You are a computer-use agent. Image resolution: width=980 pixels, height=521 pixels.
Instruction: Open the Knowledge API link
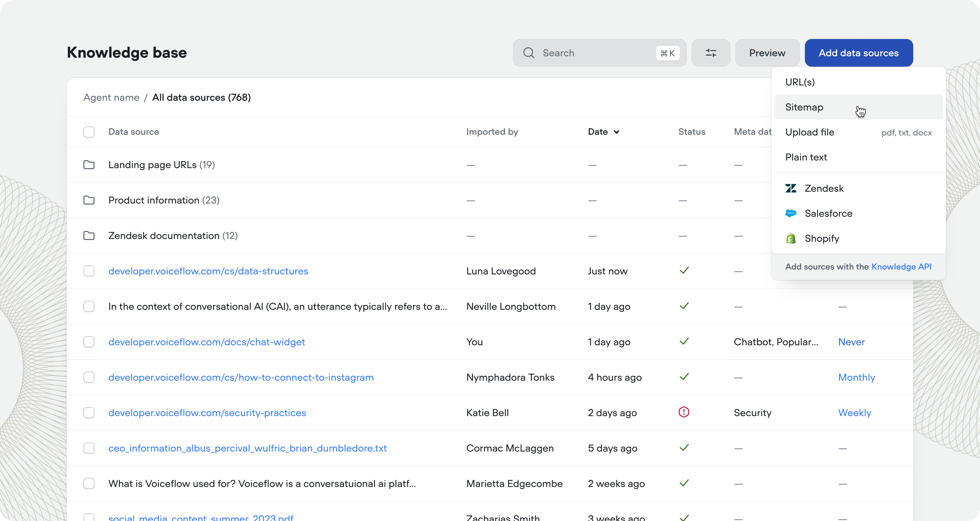(x=901, y=267)
